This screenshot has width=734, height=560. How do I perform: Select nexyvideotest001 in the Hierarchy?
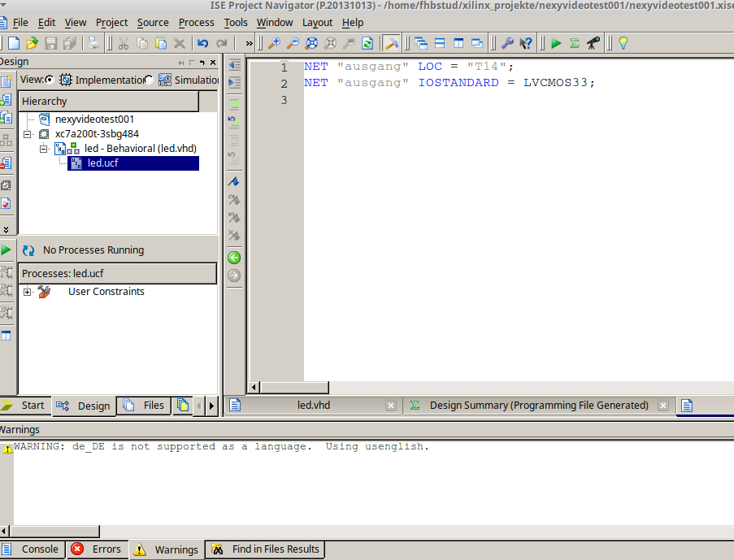click(94, 119)
